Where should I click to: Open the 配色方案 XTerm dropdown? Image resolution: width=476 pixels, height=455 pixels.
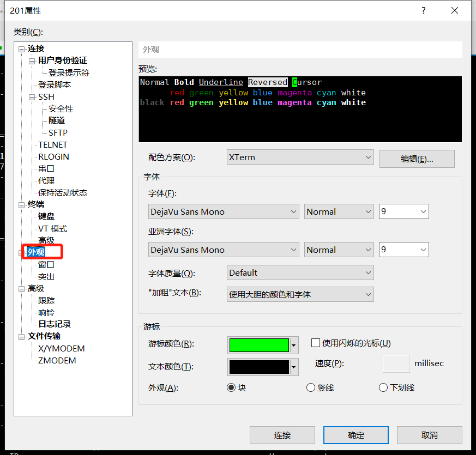(x=300, y=157)
